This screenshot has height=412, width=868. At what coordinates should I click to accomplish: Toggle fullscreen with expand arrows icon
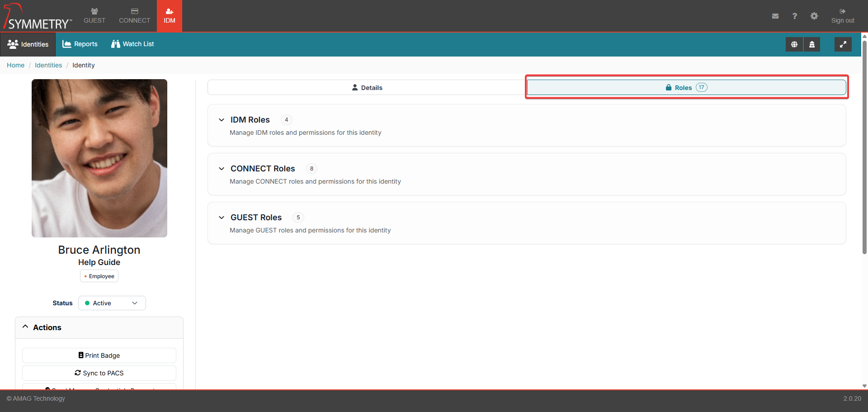coord(843,44)
